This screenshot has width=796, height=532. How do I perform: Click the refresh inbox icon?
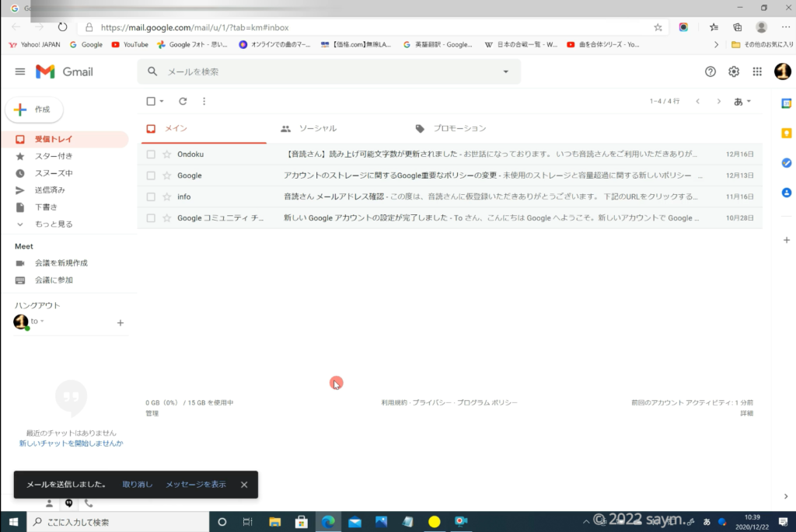pyautogui.click(x=183, y=101)
